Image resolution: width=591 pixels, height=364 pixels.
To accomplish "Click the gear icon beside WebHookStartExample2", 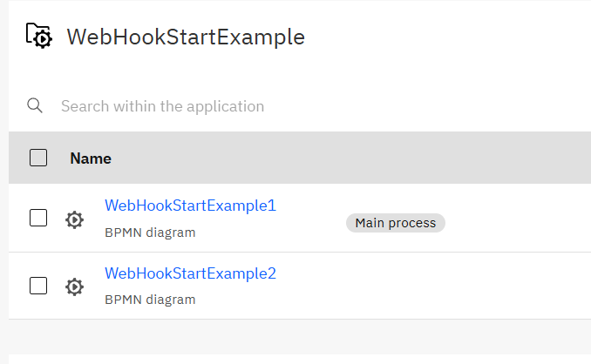I will 75,286.
